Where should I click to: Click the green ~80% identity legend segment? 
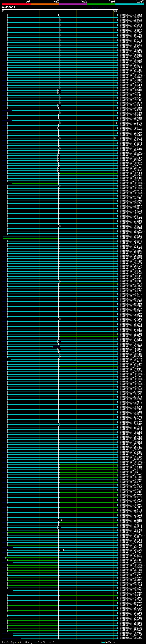[101, 4]
